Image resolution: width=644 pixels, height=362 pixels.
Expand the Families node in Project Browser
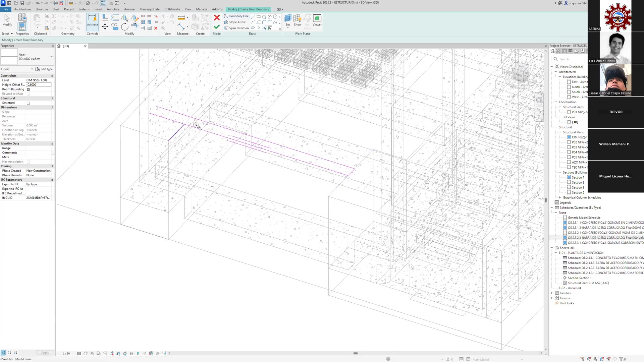[551, 293]
